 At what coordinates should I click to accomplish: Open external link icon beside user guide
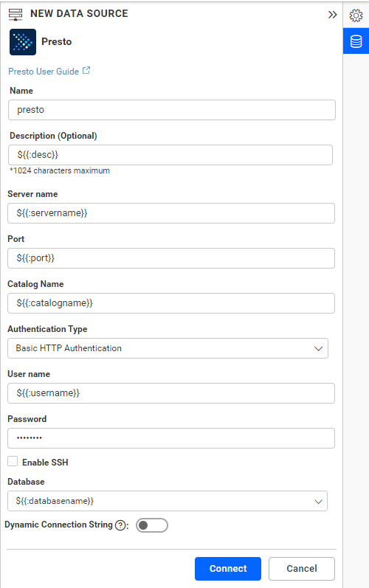tap(86, 71)
